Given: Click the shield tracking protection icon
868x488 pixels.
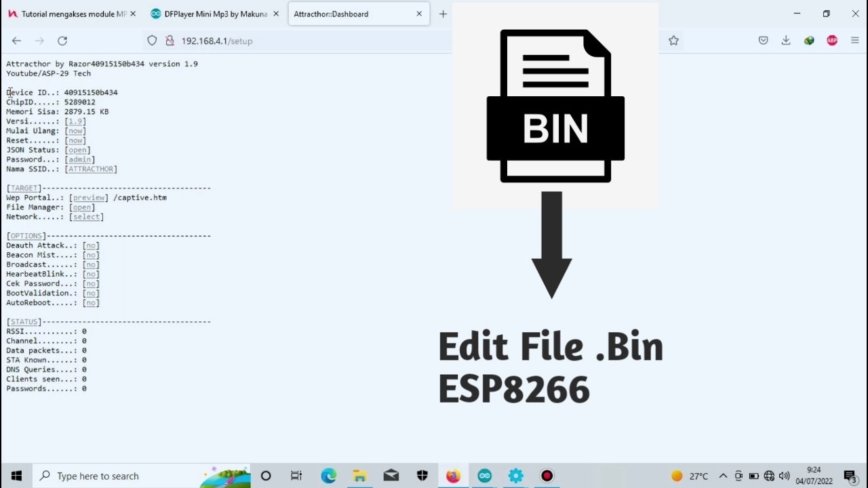Looking at the screenshot, I should coord(153,41).
